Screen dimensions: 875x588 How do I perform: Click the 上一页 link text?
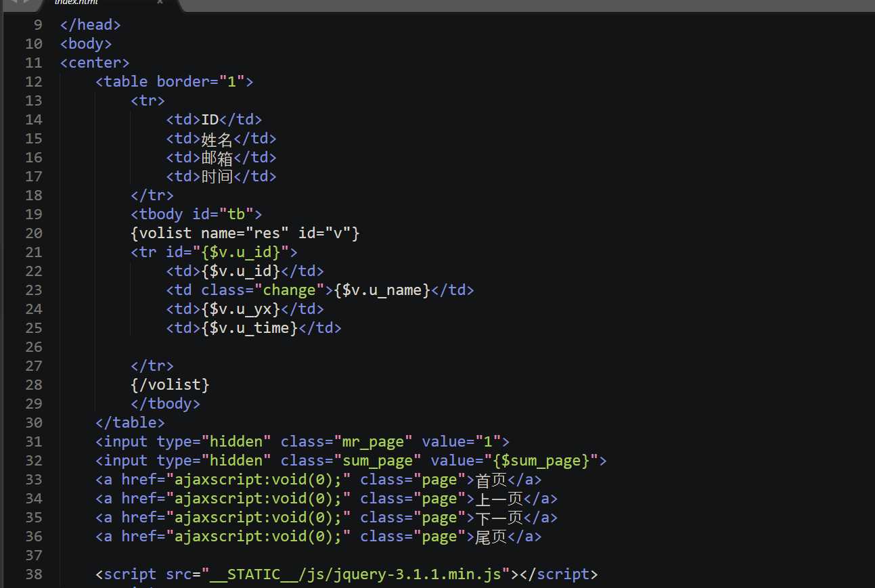(x=499, y=499)
